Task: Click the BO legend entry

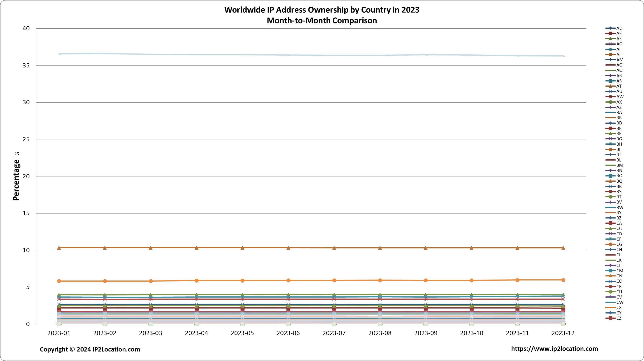Action: coord(614,176)
